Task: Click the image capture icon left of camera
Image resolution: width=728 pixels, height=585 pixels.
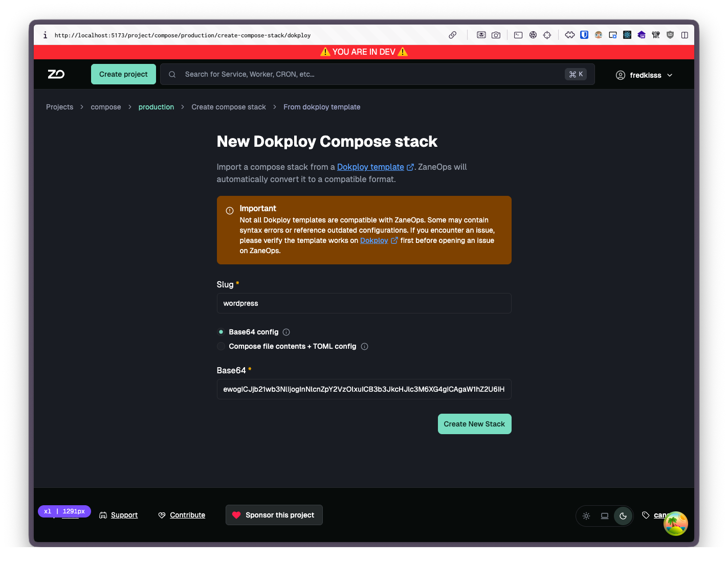Action: pyautogui.click(x=481, y=35)
